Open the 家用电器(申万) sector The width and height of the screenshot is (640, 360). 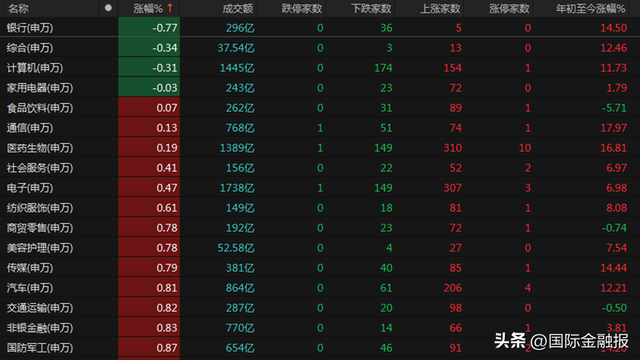point(40,88)
